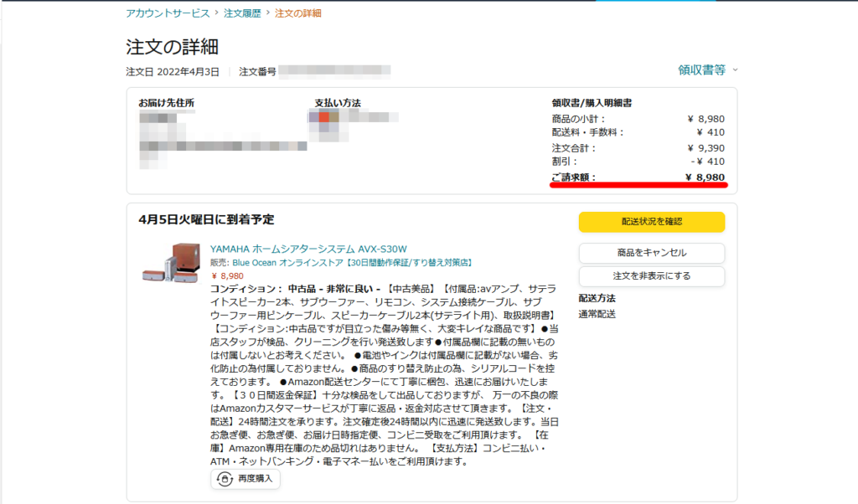Expand the 領収書等 dropdown

pyautogui.click(x=708, y=70)
